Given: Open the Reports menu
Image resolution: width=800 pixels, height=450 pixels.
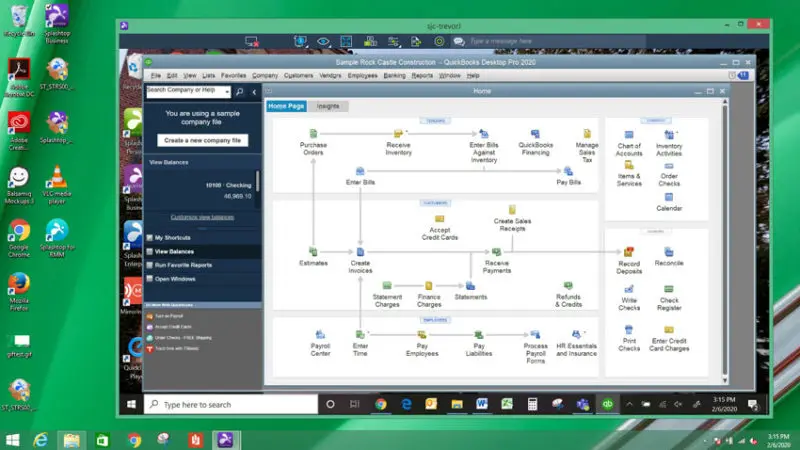Looking at the screenshot, I should [422, 76].
